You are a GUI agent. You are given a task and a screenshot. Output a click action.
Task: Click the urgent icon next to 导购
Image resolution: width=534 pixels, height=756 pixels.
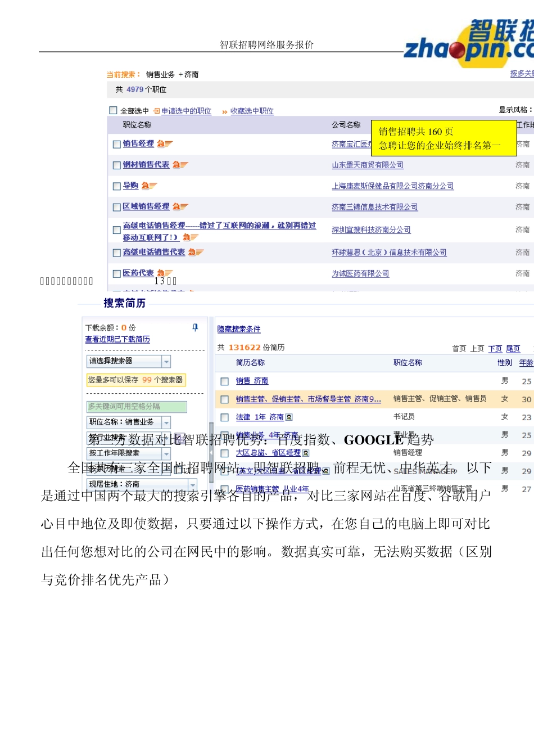[x=149, y=186]
